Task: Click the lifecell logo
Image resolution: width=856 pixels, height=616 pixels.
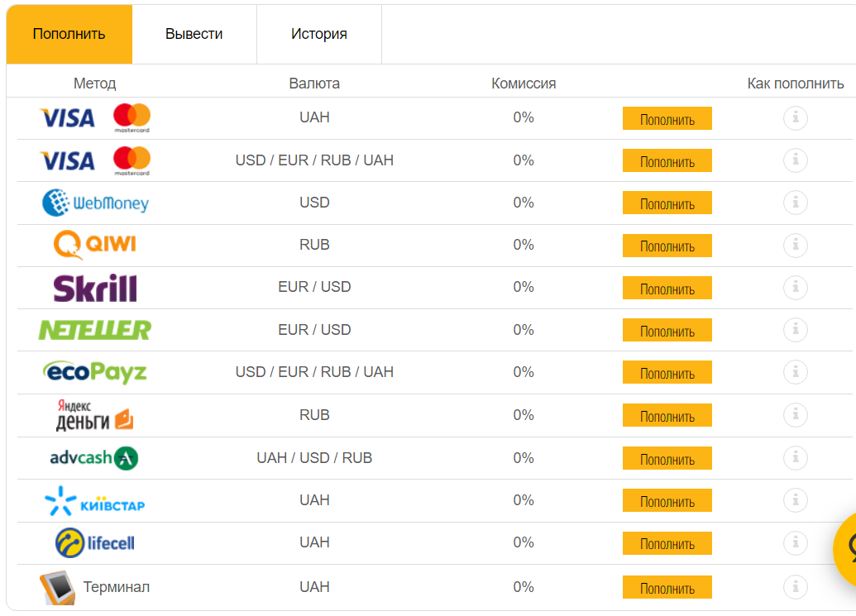Action: click(94, 543)
